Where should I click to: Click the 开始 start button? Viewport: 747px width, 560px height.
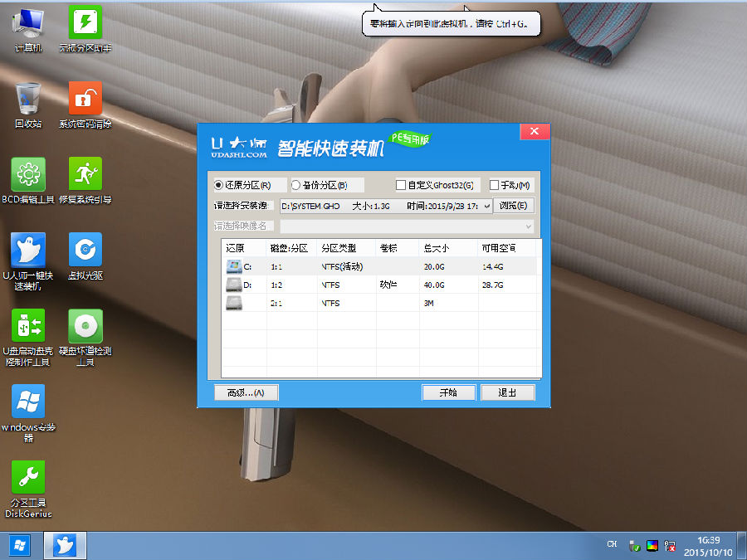pos(448,392)
